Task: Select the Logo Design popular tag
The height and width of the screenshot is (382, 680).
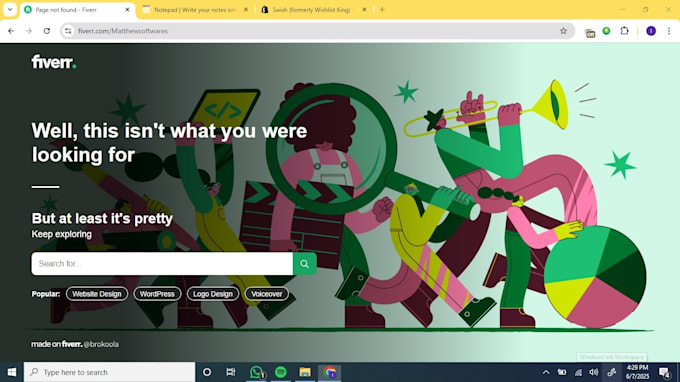Action: tap(213, 294)
